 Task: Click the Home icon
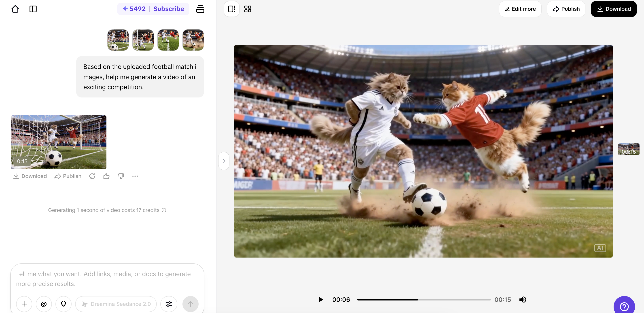[x=15, y=9]
